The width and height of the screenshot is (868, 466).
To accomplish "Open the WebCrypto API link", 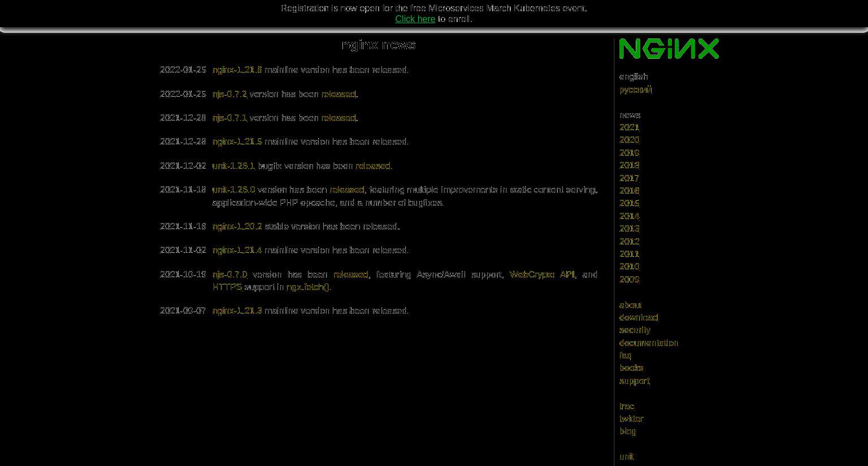I will coord(542,274).
